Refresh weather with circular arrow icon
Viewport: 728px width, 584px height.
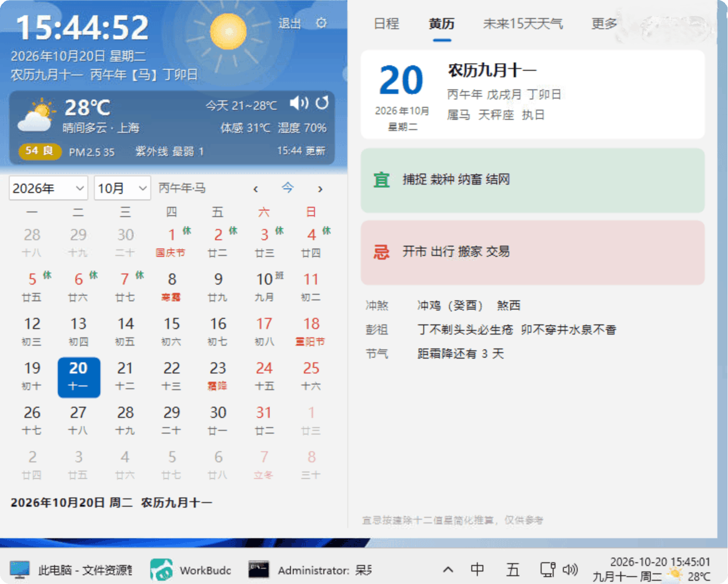tap(322, 103)
